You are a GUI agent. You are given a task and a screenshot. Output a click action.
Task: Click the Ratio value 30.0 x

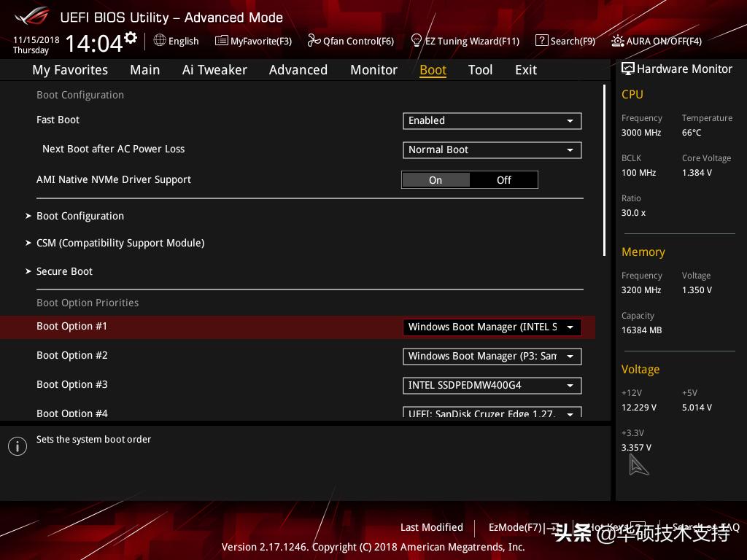pos(633,213)
